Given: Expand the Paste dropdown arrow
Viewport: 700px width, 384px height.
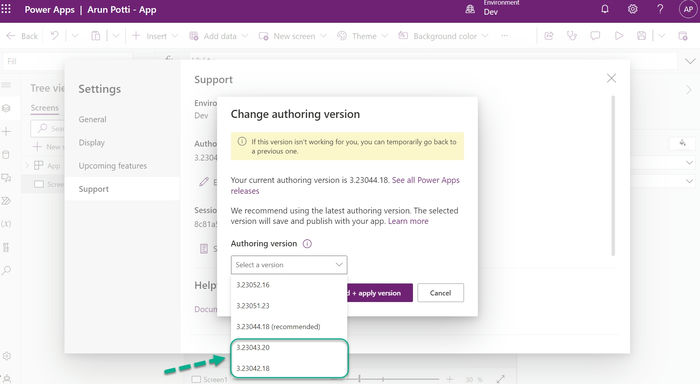Looking at the screenshot, I should (116, 36).
